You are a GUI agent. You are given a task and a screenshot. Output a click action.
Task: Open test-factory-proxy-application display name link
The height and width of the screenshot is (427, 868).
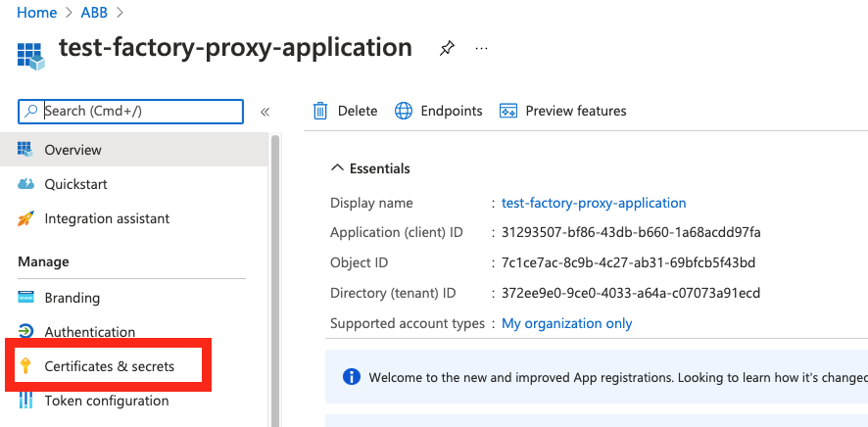(594, 203)
